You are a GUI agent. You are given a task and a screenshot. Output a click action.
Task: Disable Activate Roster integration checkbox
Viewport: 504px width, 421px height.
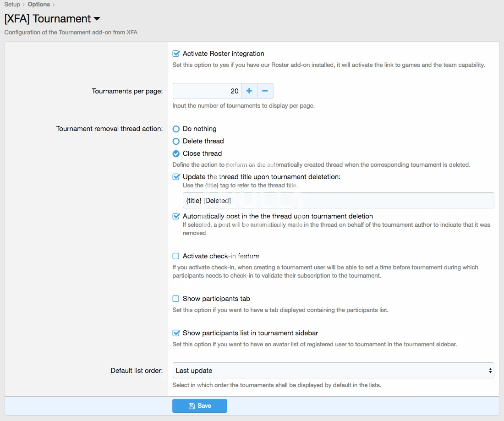click(x=176, y=54)
